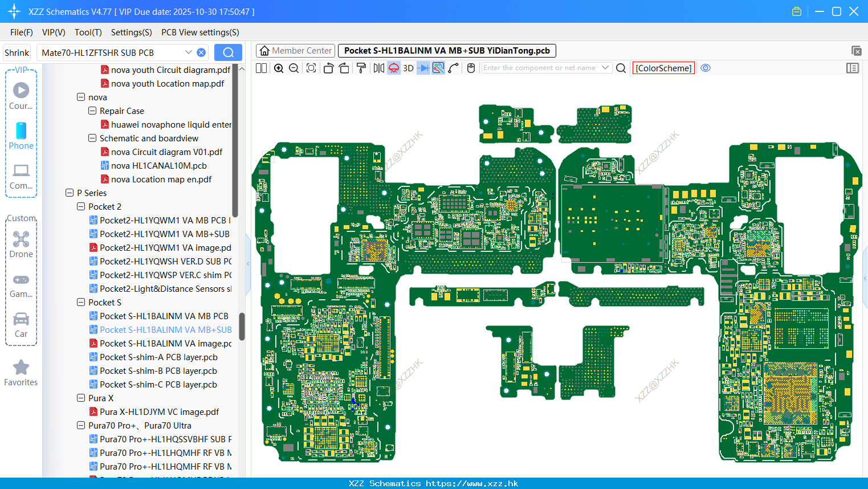Collapse the Pocket 2 node

pos(81,207)
